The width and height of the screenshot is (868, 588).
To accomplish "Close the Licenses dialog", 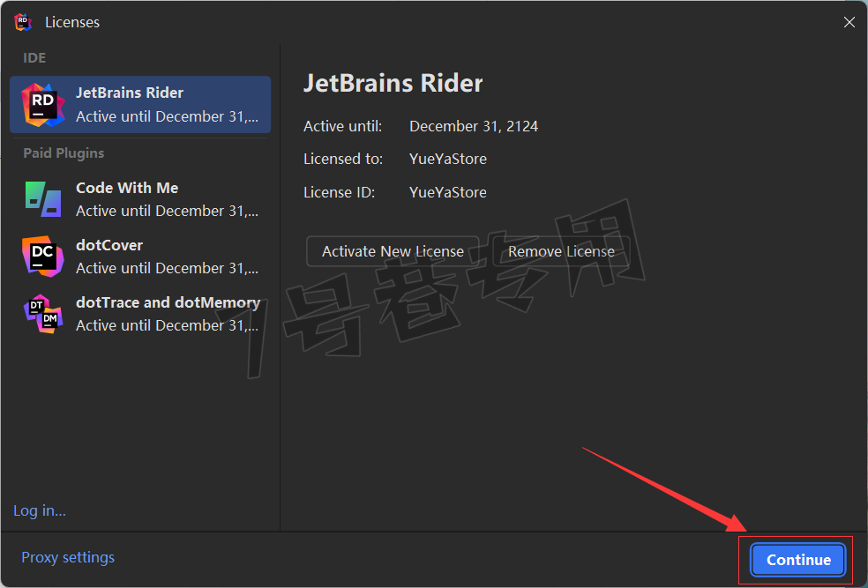I will coord(849,22).
